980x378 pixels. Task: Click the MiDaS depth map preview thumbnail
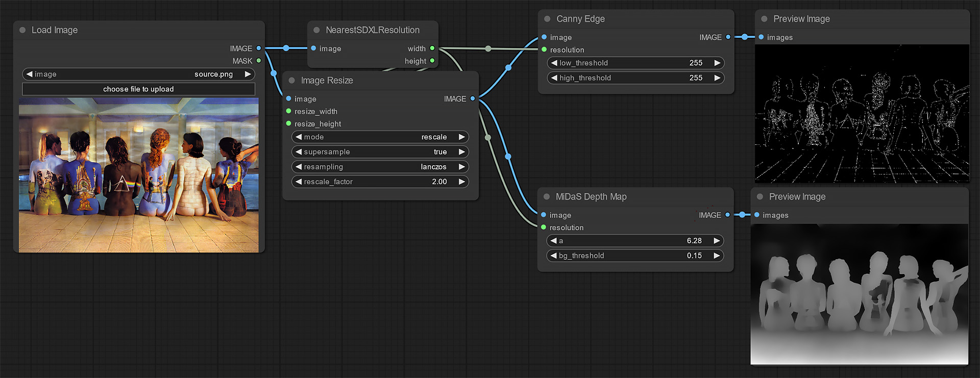pyautogui.click(x=860, y=294)
